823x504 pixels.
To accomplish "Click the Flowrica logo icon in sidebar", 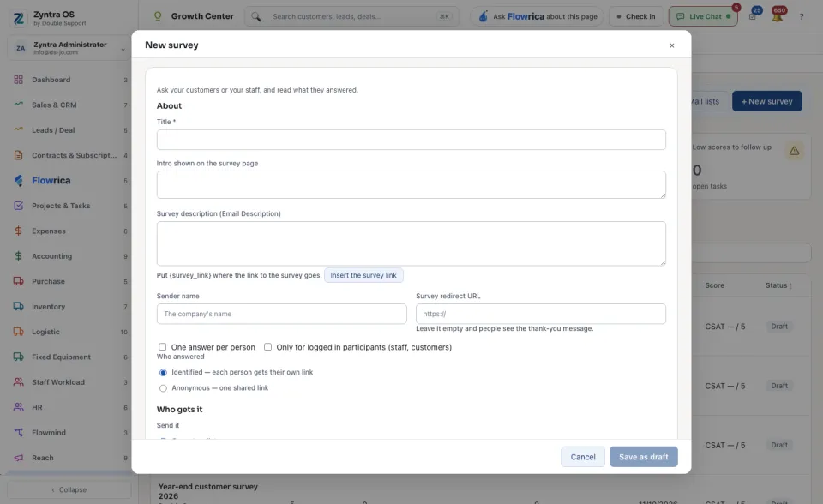I will pos(18,181).
